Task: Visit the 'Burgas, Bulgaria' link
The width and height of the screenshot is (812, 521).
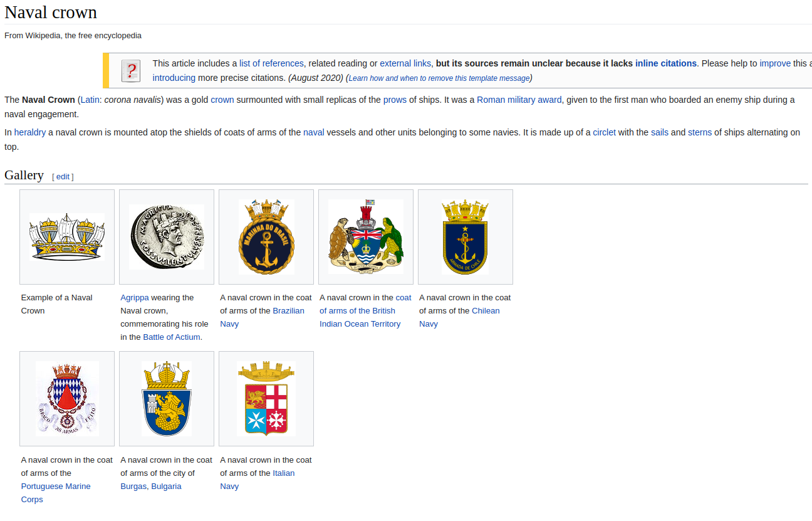Action: (x=150, y=487)
